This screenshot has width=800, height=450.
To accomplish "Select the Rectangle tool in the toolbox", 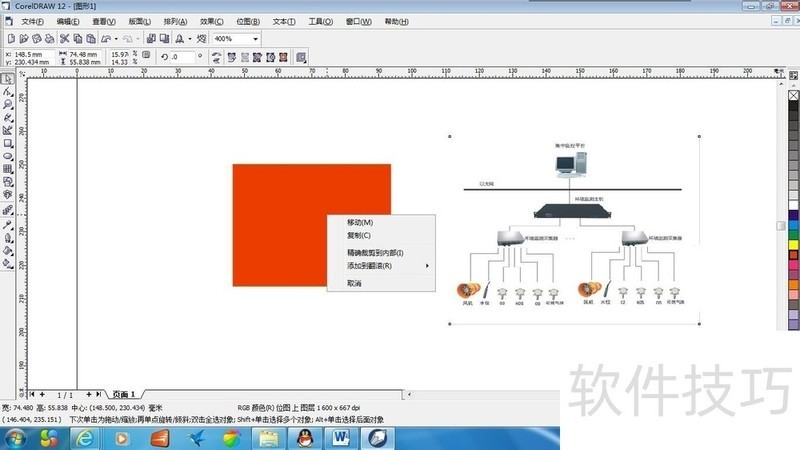I will click(7, 143).
